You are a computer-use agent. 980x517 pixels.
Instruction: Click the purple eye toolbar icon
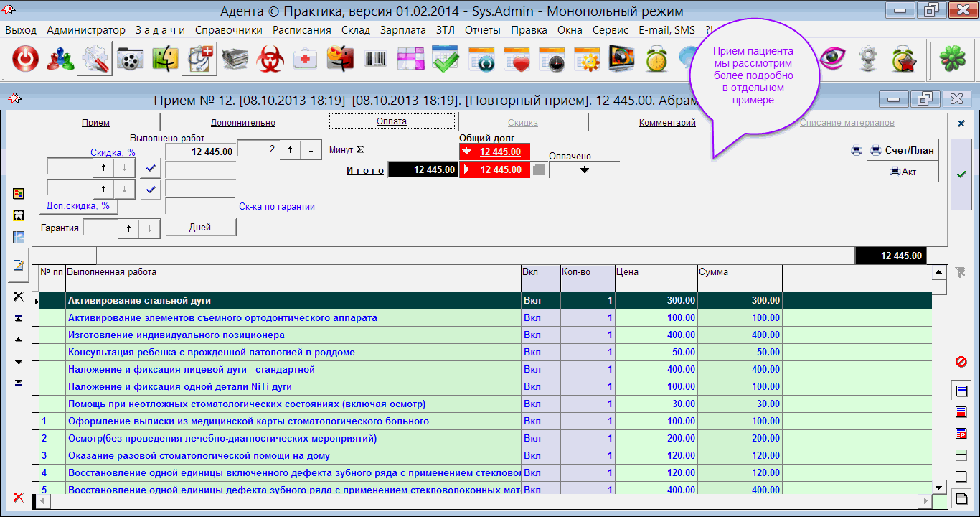[834, 60]
